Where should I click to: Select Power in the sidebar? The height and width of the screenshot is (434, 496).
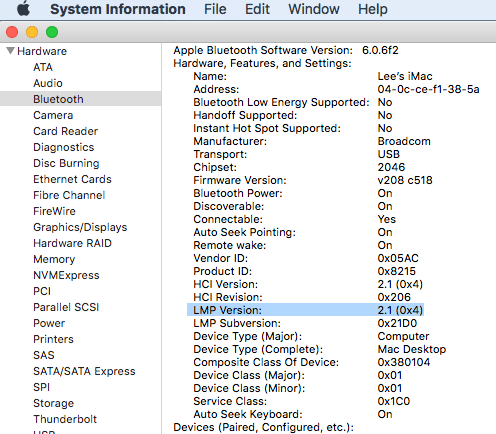49,323
